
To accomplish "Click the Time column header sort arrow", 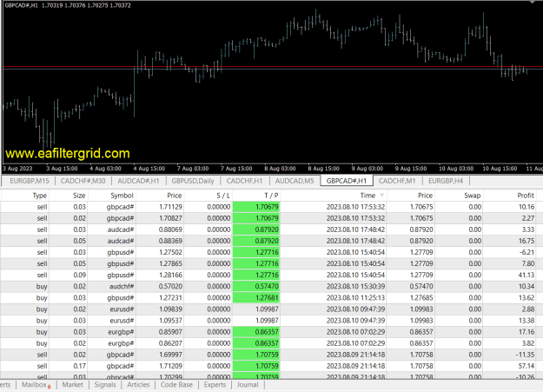I will (x=382, y=196).
